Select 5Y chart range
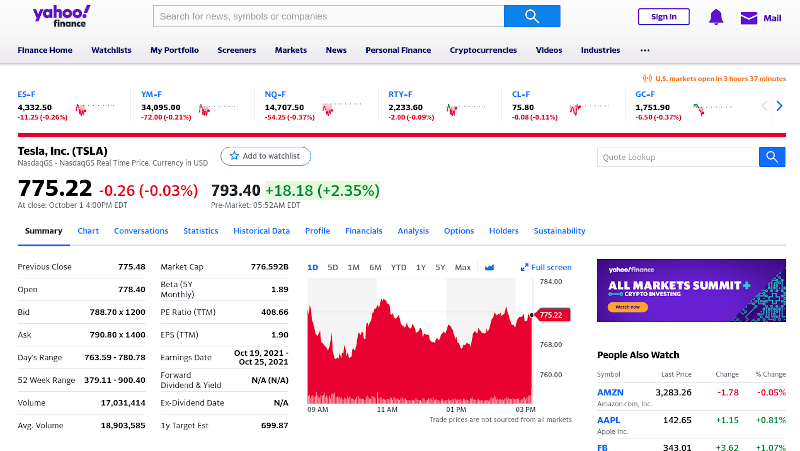The image size is (800, 451). point(440,267)
